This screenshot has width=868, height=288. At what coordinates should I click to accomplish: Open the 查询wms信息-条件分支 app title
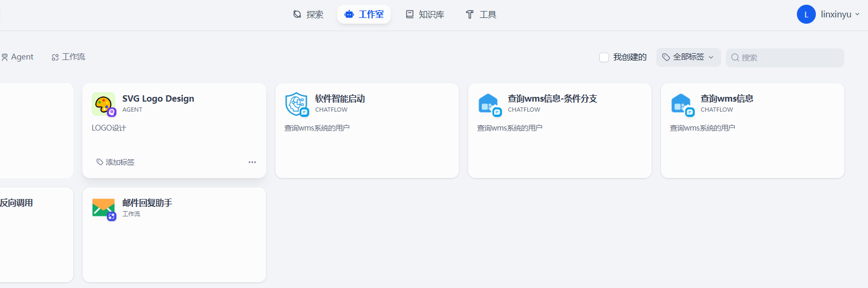[552, 98]
